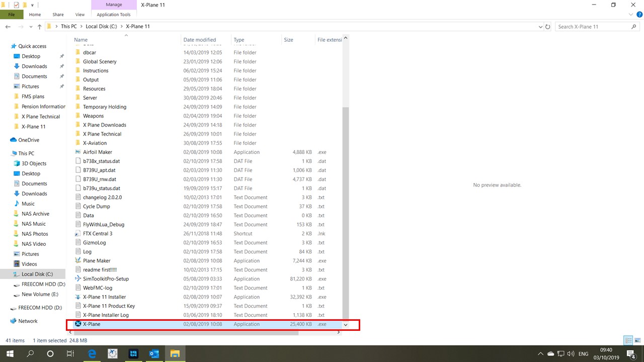Go back with the Back arrow
This screenshot has height=362, width=644.
[8, 27]
